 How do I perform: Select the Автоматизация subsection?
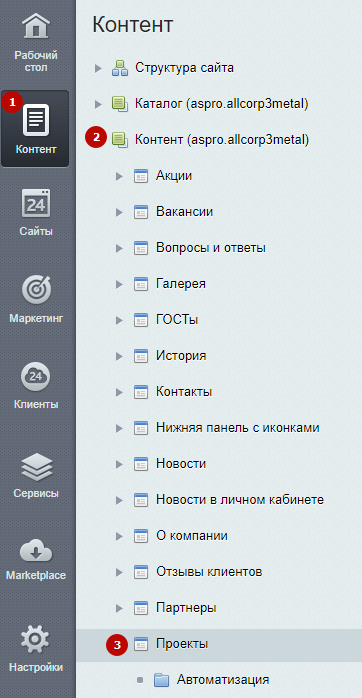tap(223, 680)
